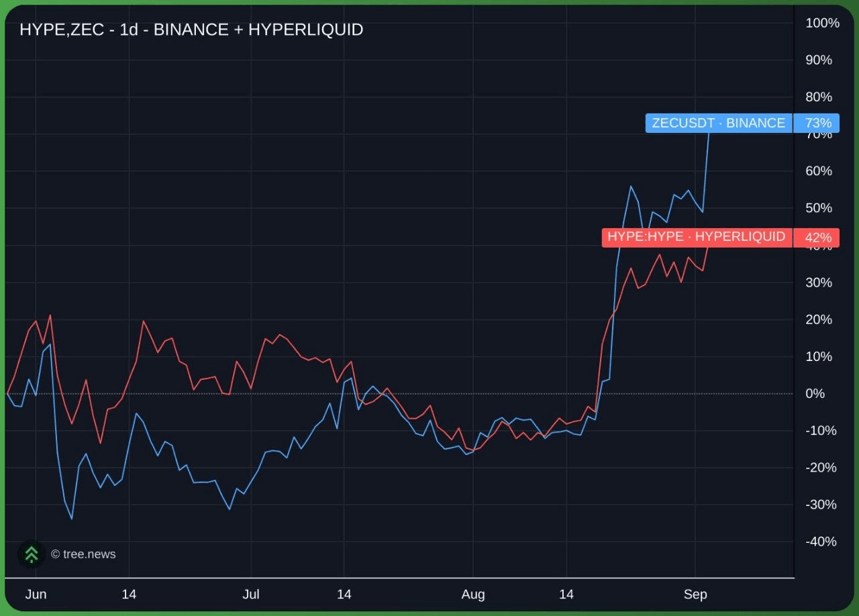Click the Sep date label

[x=695, y=595]
